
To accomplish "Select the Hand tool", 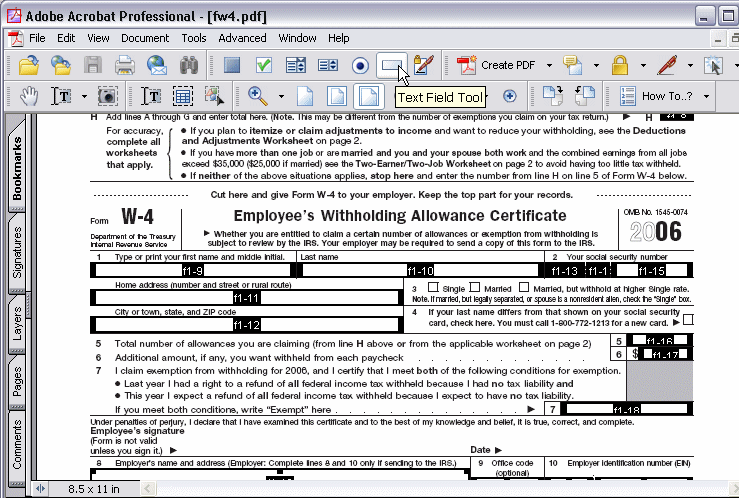I will click(x=29, y=96).
